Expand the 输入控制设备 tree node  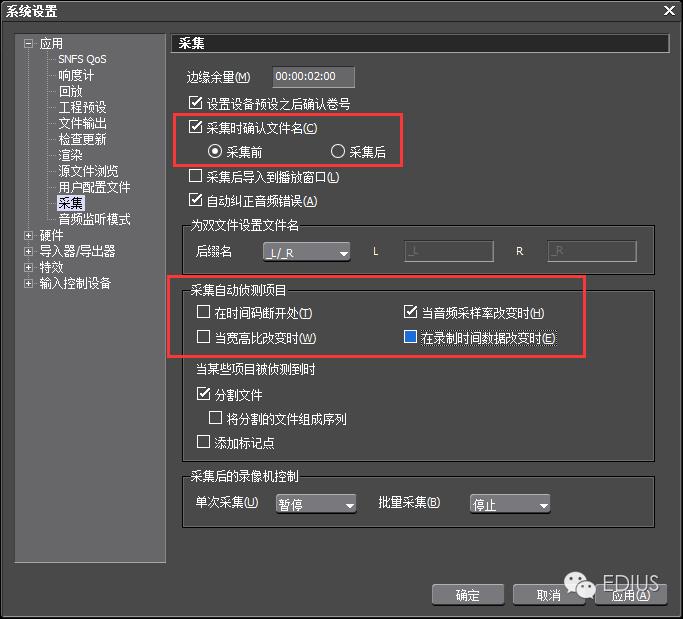tap(28, 283)
